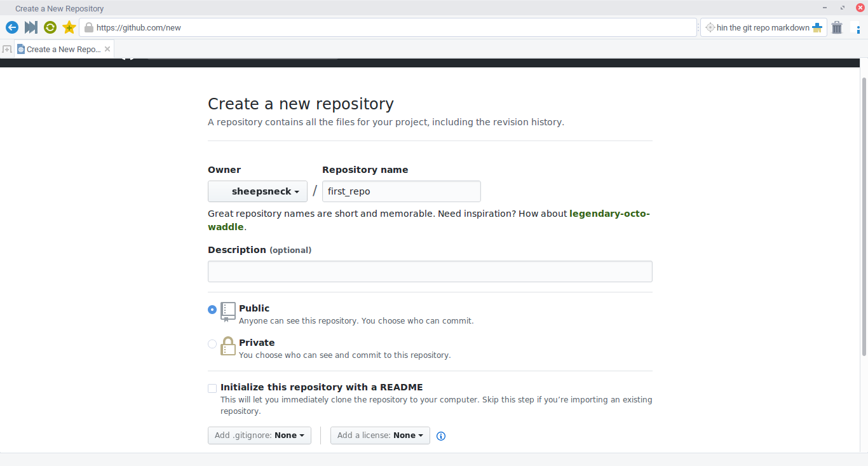Click the Repository name input field
This screenshot has width=868, height=466.
click(x=402, y=191)
